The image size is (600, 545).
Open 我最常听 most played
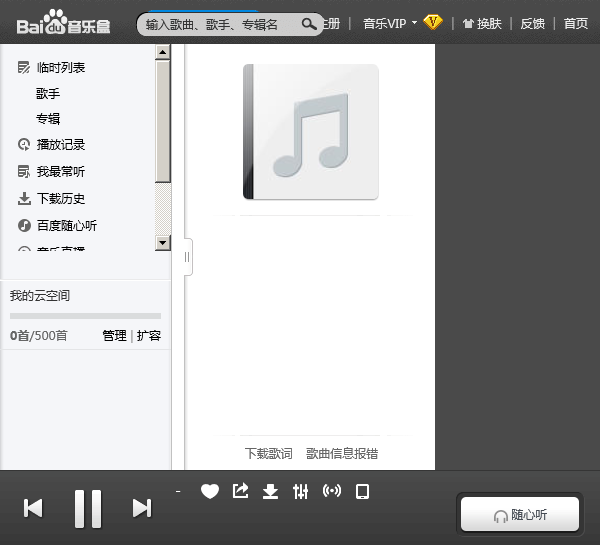(61, 172)
